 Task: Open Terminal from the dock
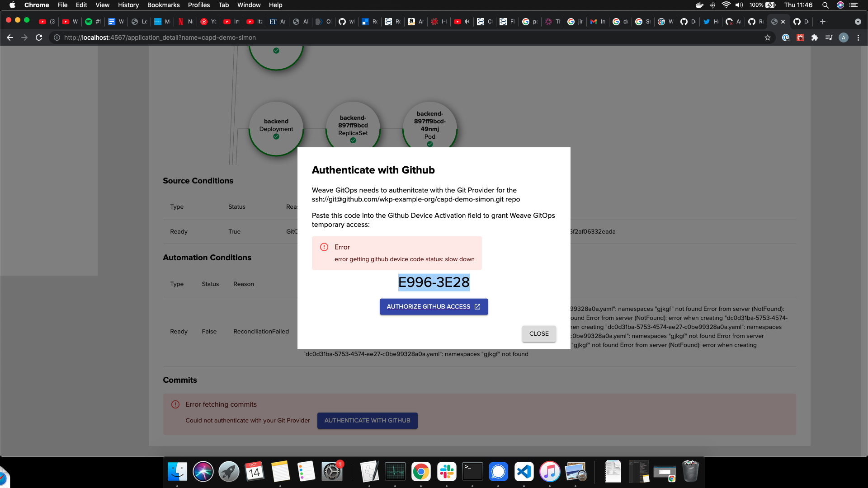click(472, 472)
